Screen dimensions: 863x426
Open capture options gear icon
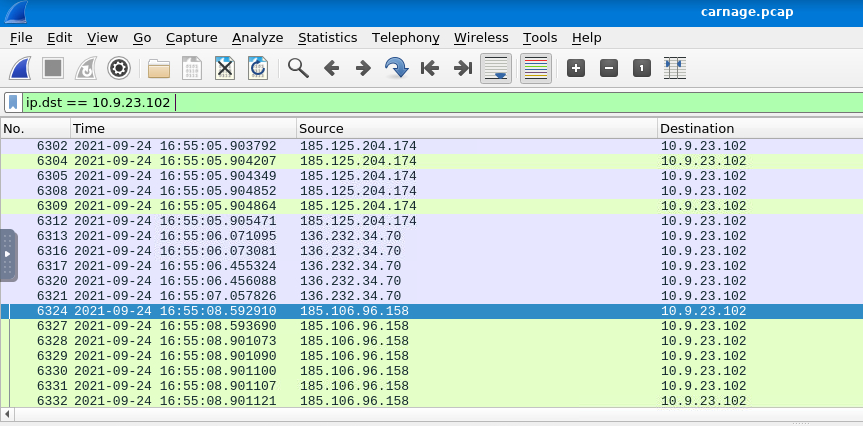coord(119,68)
